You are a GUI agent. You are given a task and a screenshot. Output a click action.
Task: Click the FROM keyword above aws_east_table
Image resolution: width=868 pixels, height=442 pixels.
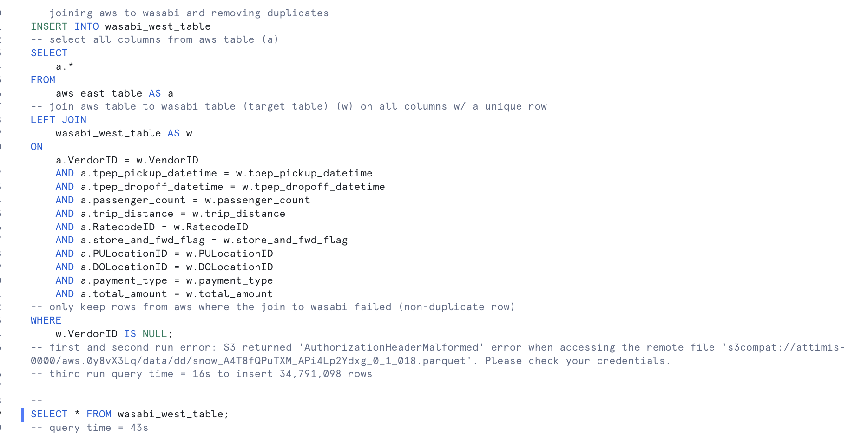pos(43,80)
